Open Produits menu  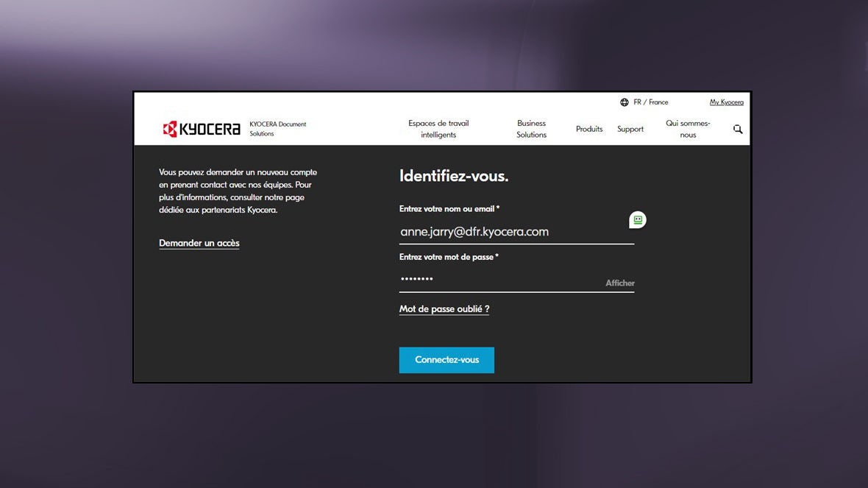point(589,129)
